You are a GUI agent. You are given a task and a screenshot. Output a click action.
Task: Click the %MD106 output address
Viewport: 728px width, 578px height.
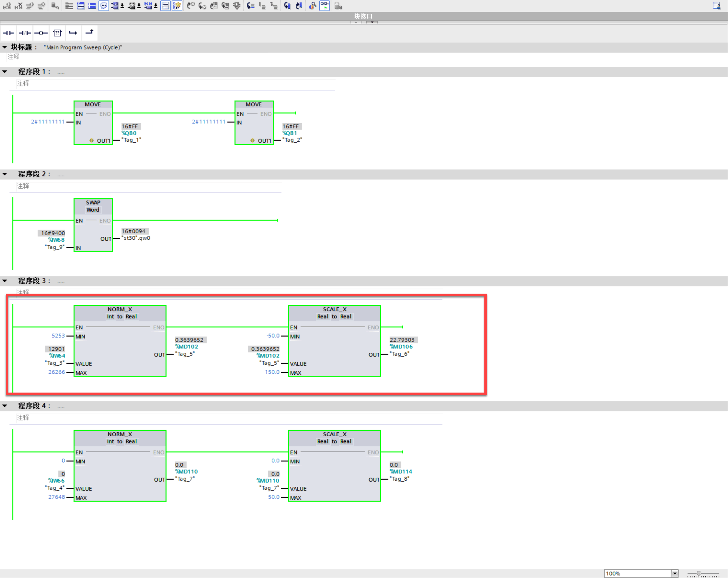[401, 347]
